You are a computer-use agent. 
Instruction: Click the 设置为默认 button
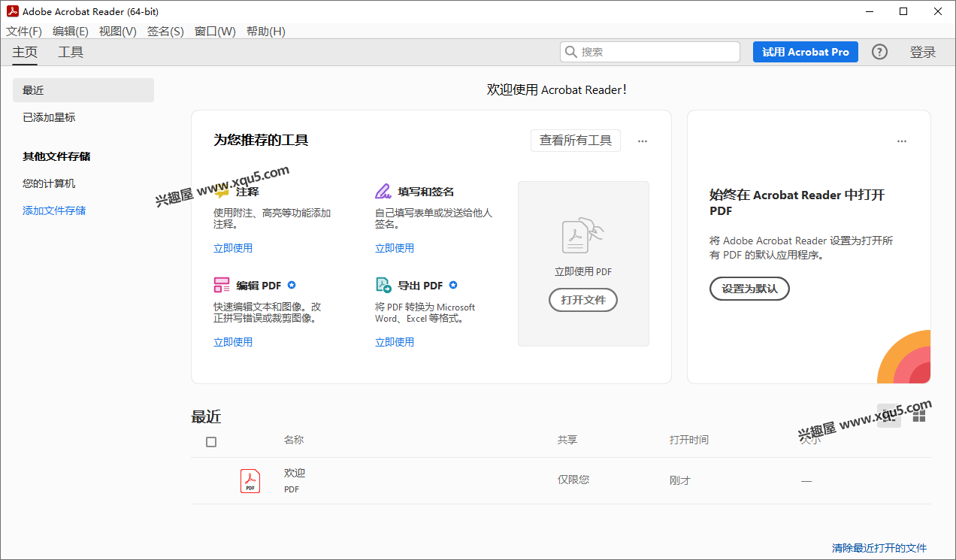coord(749,289)
